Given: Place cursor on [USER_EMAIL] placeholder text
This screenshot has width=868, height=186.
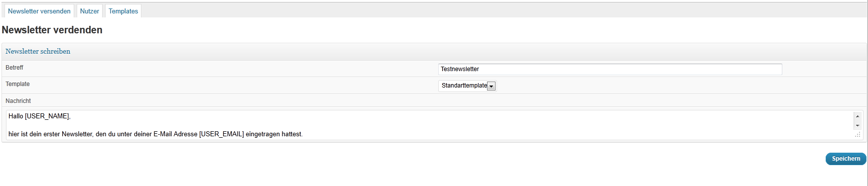Looking at the screenshot, I should click(x=222, y=134).
